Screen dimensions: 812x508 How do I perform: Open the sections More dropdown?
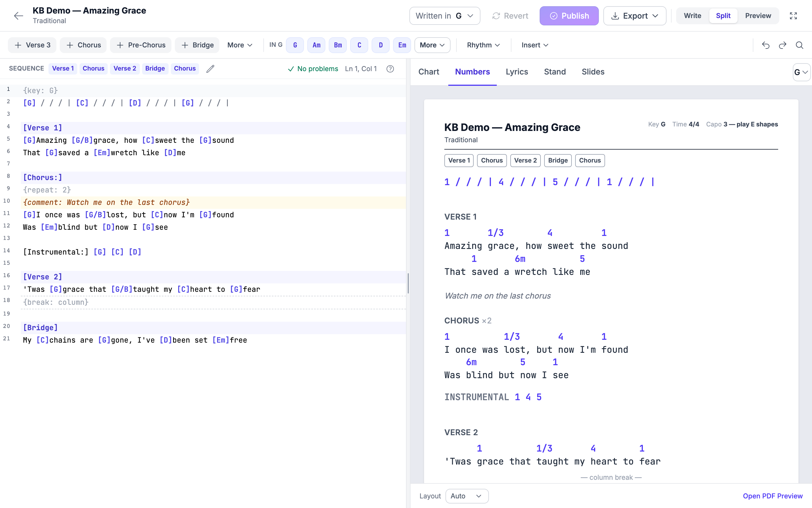pos(240,45)
